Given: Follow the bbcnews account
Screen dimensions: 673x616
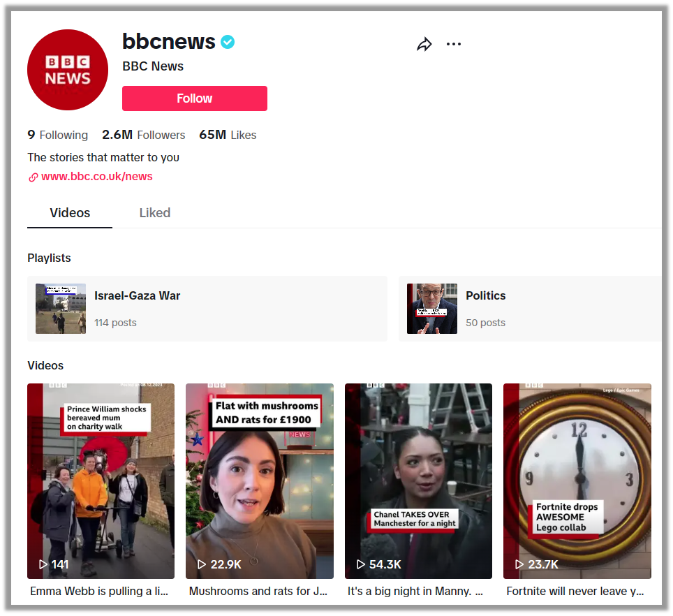Looking at the screenshot, I should pos(195,98).
